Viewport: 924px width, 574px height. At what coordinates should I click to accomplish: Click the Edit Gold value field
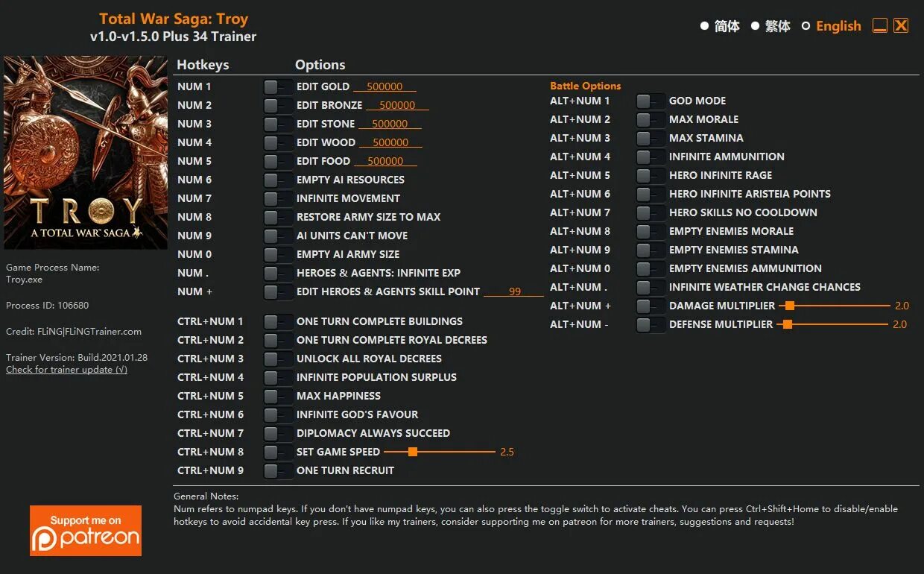pos(385,87)
